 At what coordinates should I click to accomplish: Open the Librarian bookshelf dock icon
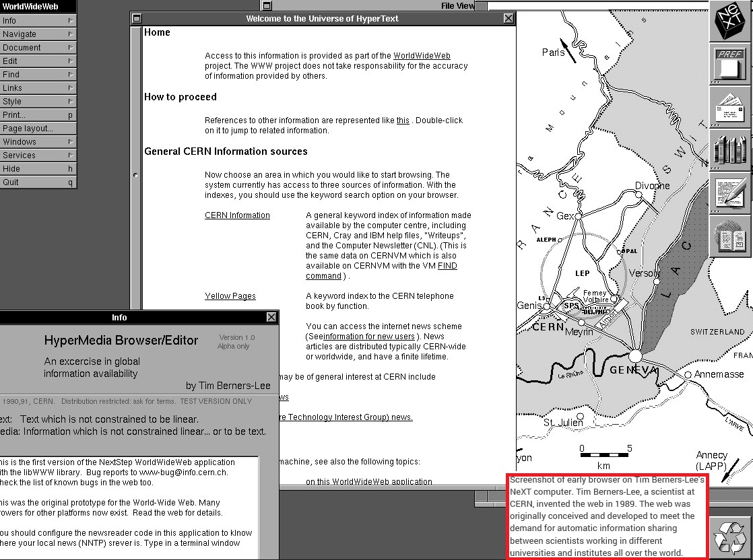(x=730, y=150)
